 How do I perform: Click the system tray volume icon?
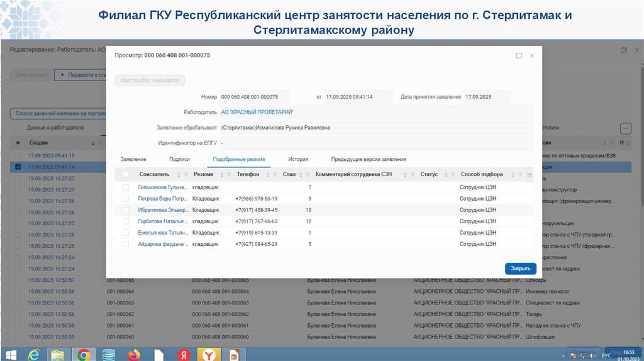[x=592, y=356]
